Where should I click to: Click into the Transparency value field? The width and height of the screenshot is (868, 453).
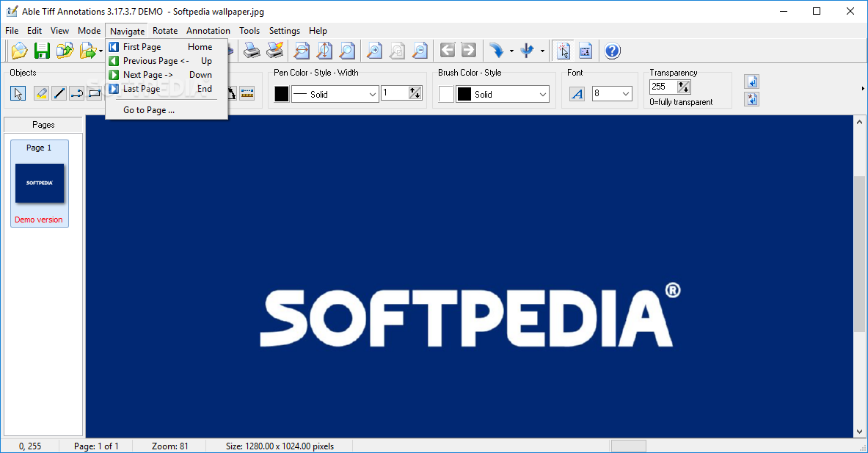point(664,87)
